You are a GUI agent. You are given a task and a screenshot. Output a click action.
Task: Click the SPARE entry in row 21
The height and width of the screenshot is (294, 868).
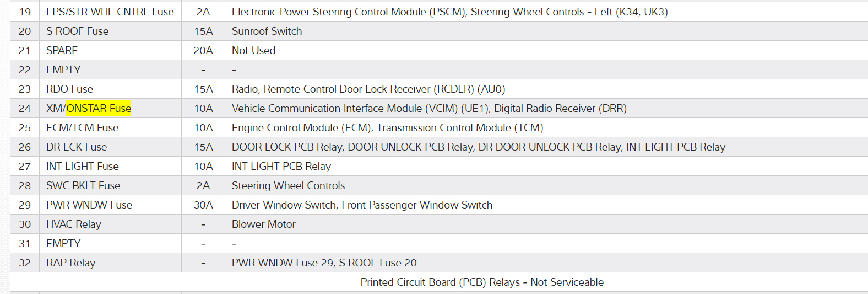click(x=62, y=50)
